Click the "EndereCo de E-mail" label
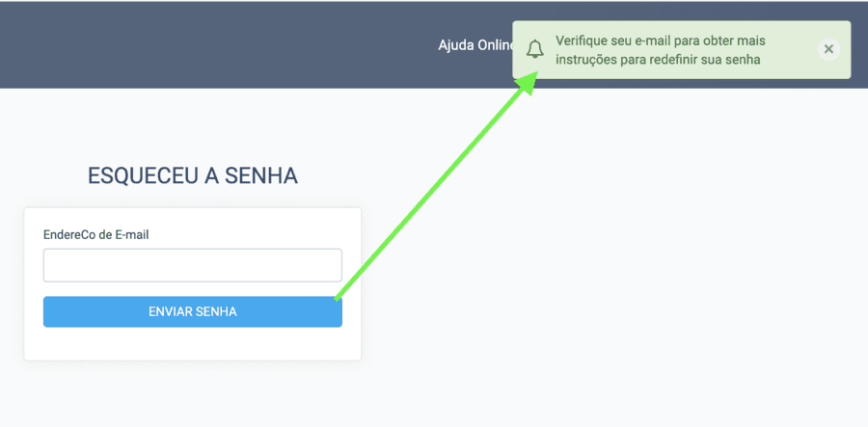This screenshot has width=868, height=427. click(95, 234)
